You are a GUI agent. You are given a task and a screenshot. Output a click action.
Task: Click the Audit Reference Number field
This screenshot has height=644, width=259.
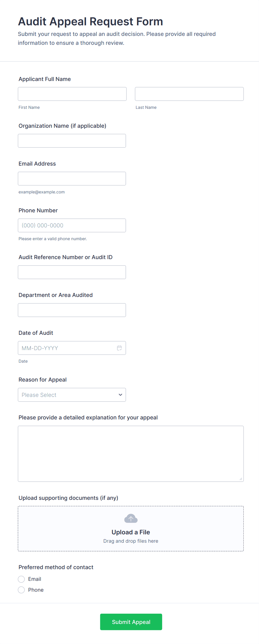tap(72, 272)
